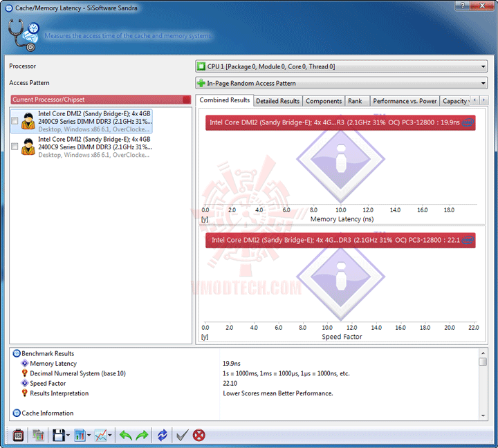Click the blue refresh arrows icon
Image resolution: width=498 pixels, height=448 pixels.
pyautogui.click(x=163, y=435)
